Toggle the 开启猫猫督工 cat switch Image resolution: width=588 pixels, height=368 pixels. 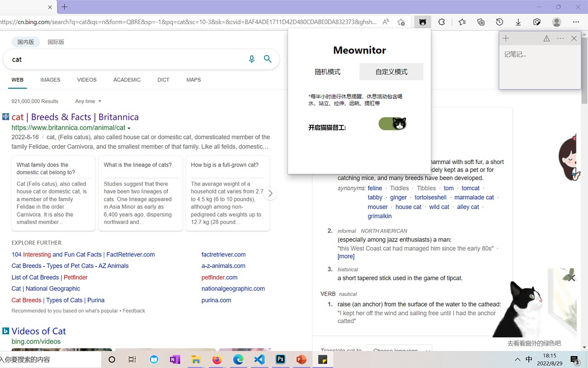[392, 124]
